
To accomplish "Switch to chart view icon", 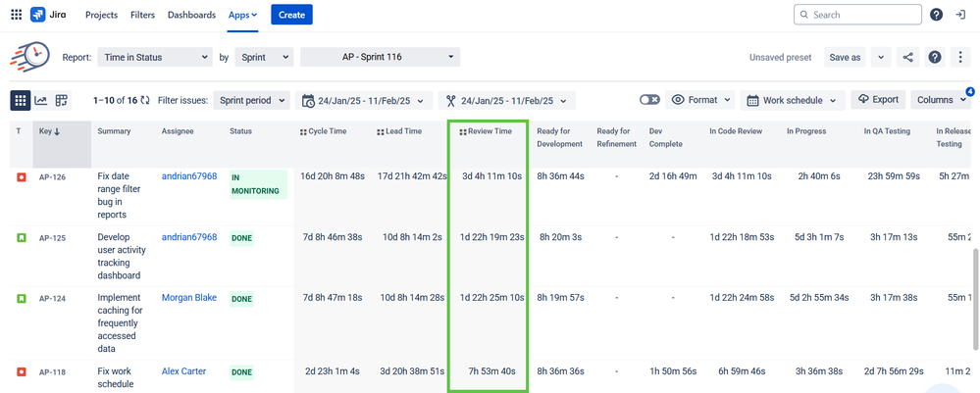I will pyautogui.click(x=40, y=100).
